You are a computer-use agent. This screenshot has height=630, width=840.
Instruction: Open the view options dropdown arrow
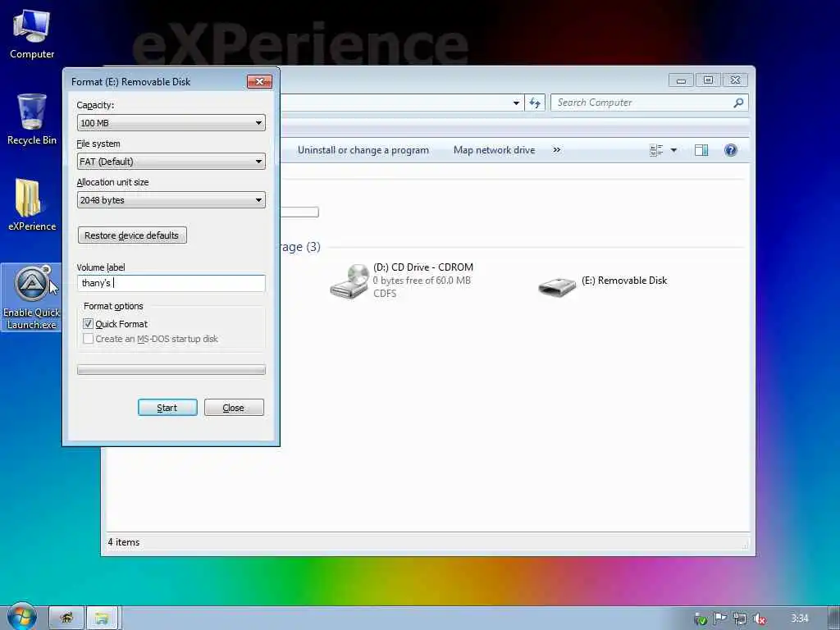[x=674, y=150]
